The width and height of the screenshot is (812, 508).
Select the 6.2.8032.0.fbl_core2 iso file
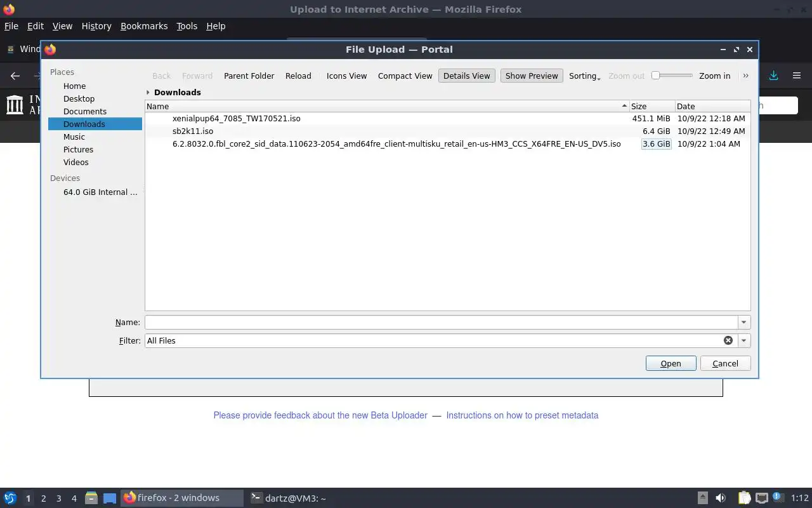tap(396, 144)
